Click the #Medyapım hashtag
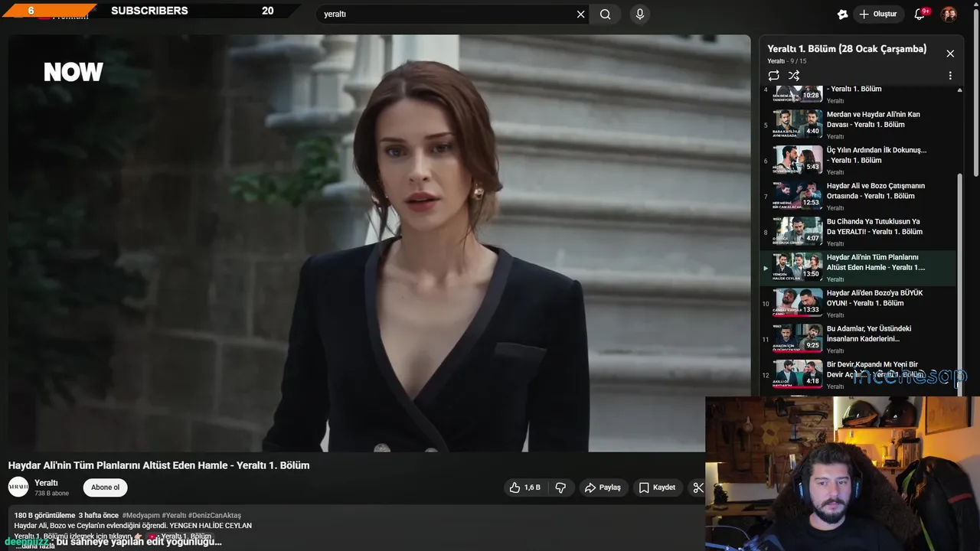Viewport: 980px width, 551px height. pos(141,515)
